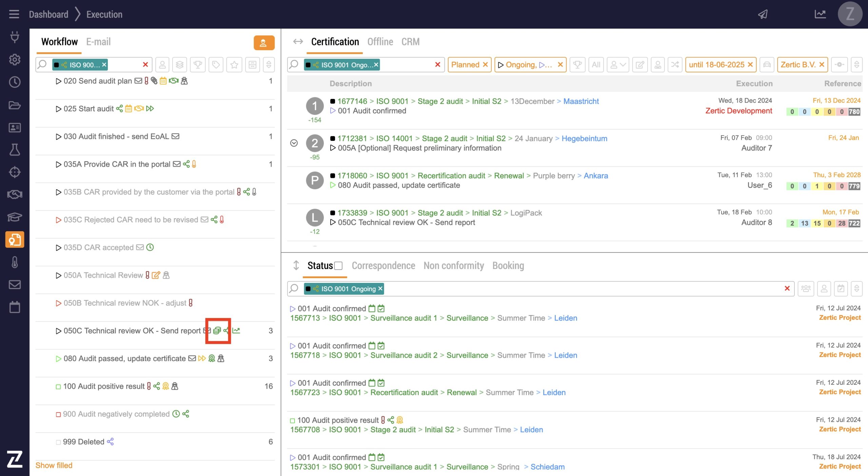This screenshot has width=868, height=476.
Task: Open the hamburger menu at top left
Action: pyautogui.click(x=14, y=14)
